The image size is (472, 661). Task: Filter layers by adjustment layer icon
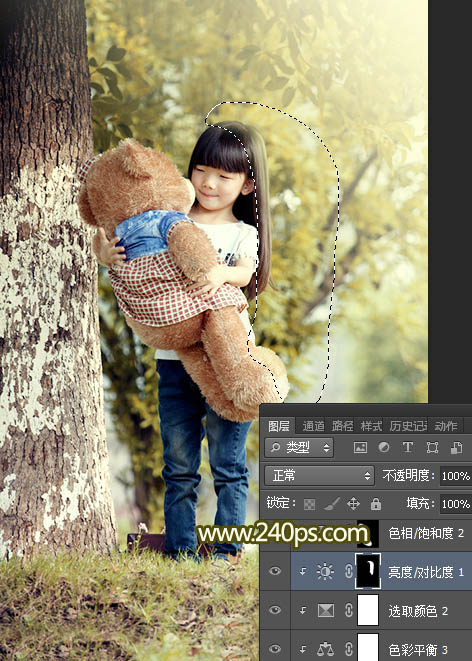(x=384, y=447)
